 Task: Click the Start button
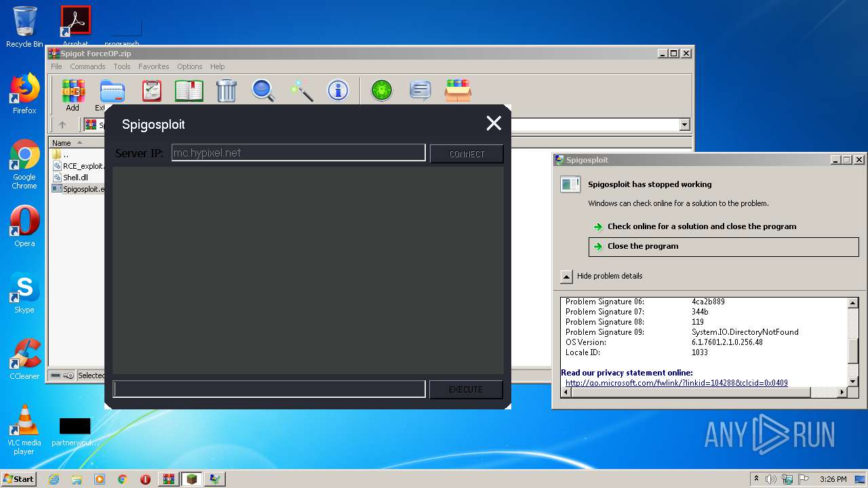(19, 479)
